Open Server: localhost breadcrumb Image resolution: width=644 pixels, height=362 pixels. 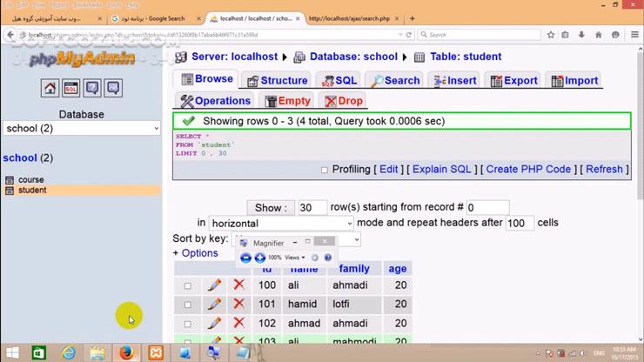point(234,57)
